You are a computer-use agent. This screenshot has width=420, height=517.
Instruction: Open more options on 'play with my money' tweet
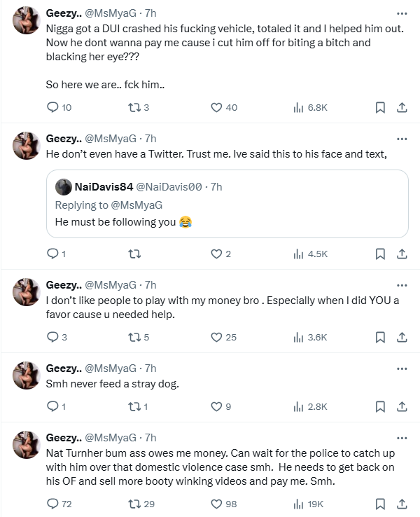pos(402,285)
